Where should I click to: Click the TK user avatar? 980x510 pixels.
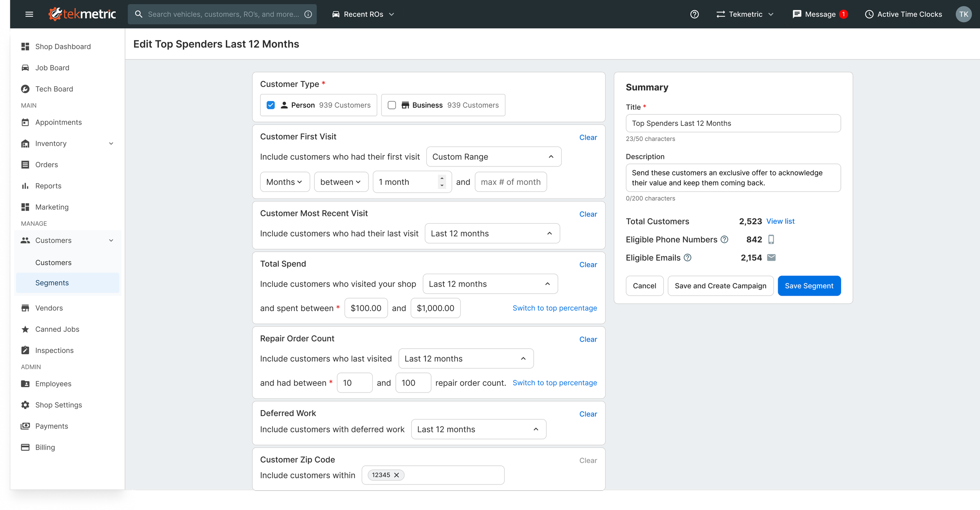point(963,14)
